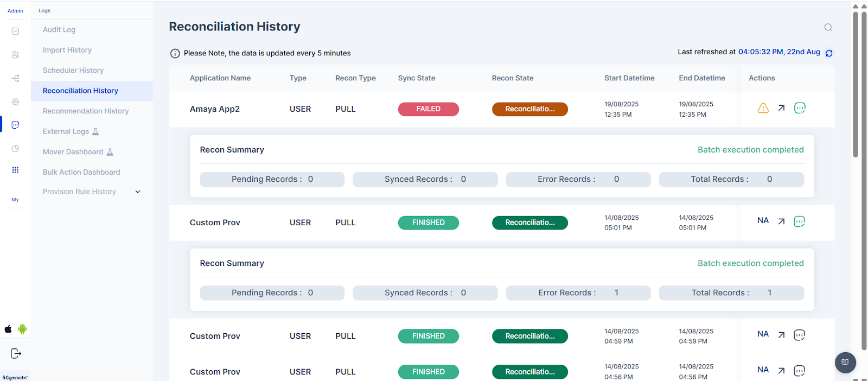Switch to the My section tab
The width and height of the screenshot is (868, 381).
tap(15, 200)
